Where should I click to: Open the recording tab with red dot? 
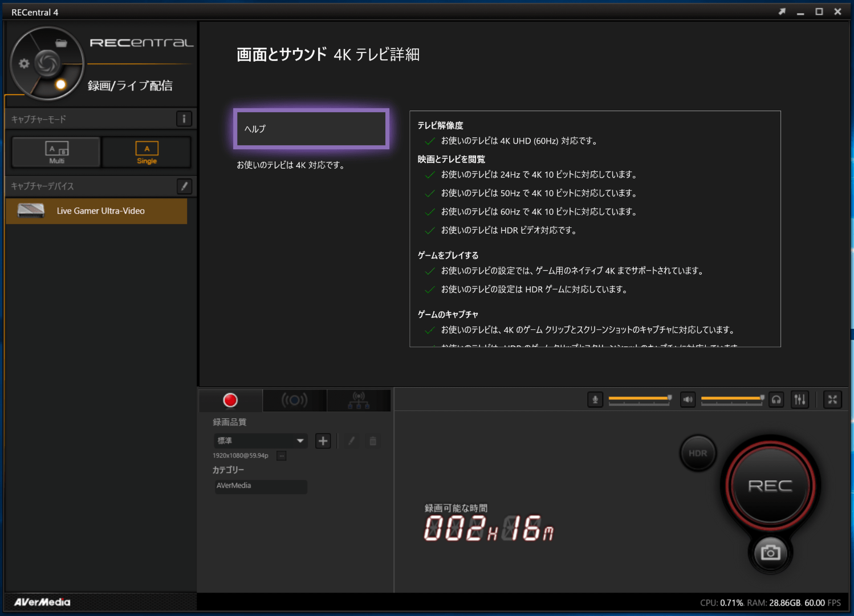pos(230,400)
